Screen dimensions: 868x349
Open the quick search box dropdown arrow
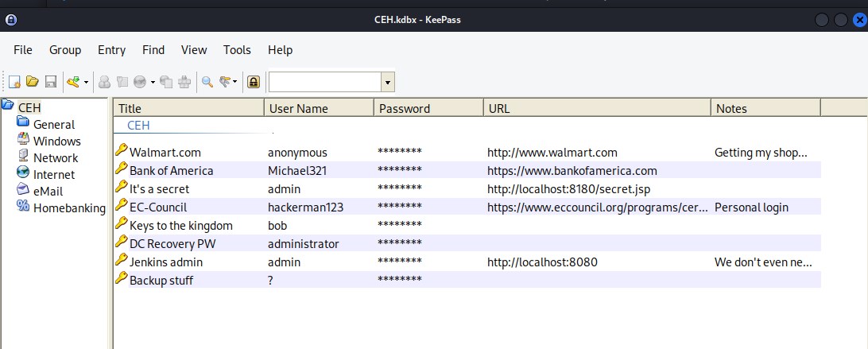[x=387, y=82]
